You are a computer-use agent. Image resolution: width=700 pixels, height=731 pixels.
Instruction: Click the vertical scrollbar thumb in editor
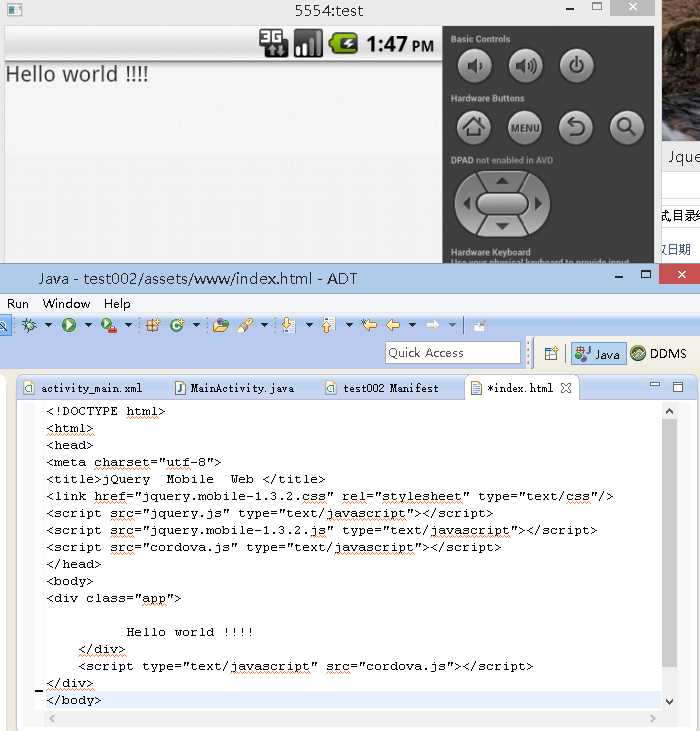click(x=670, y=543)
